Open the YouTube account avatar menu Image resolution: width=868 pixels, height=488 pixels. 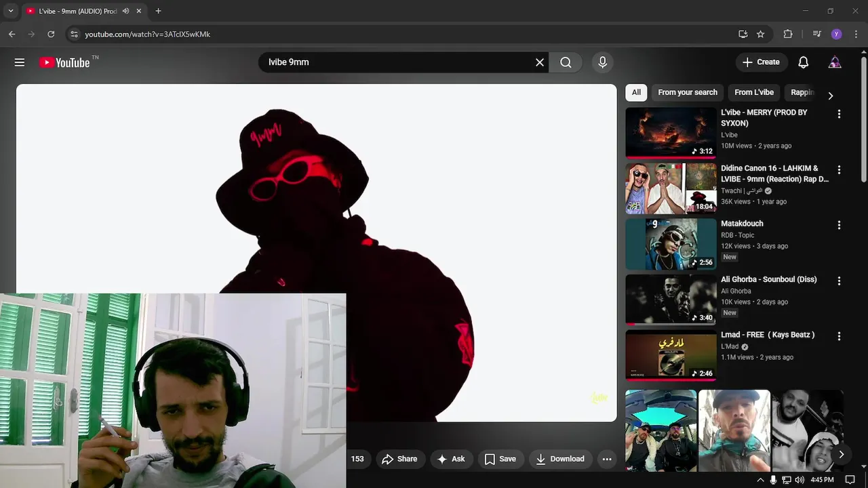click(835, 62)
